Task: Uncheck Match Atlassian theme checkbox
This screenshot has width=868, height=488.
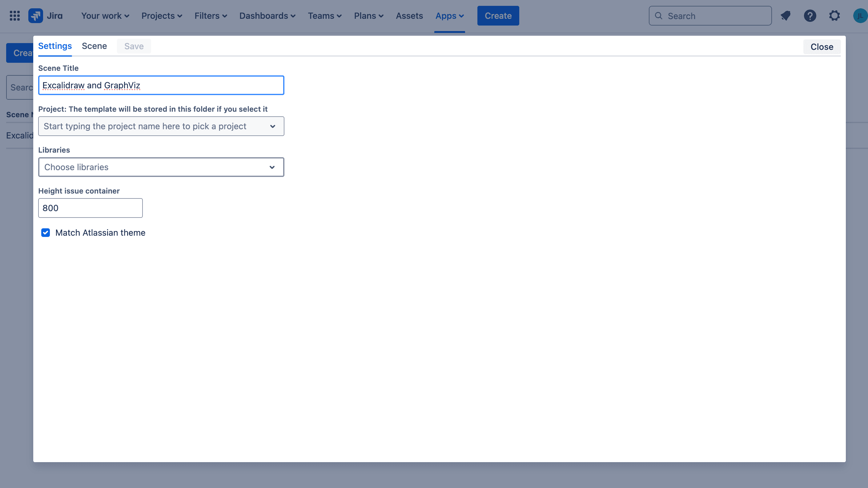Action: pos(46,233)
